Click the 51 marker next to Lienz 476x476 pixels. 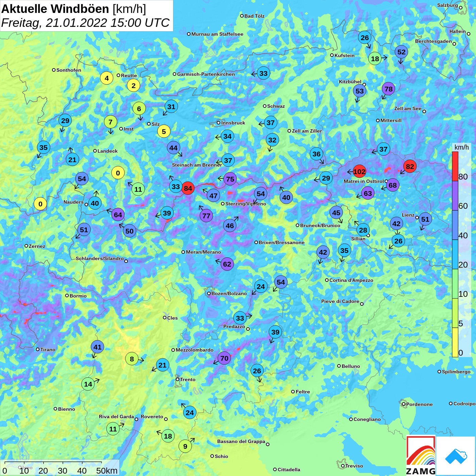[425, 219]
